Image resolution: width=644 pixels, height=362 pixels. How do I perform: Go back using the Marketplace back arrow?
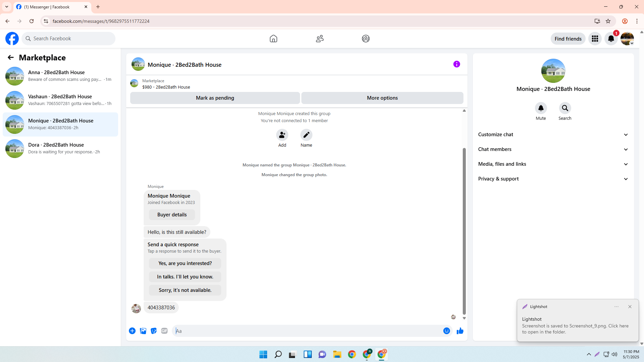click(11, 57)
